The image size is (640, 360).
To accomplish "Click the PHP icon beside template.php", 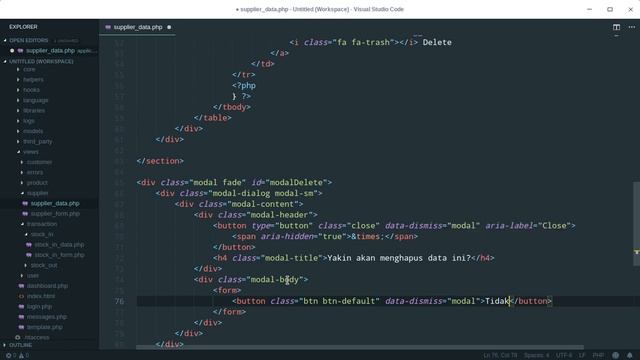I will pos(21,327).
